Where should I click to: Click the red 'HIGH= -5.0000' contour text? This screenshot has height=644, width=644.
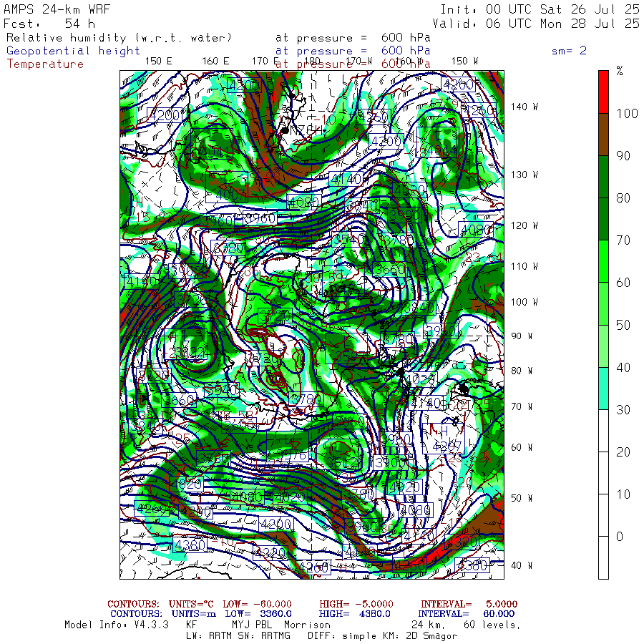[x=356, y=604]
